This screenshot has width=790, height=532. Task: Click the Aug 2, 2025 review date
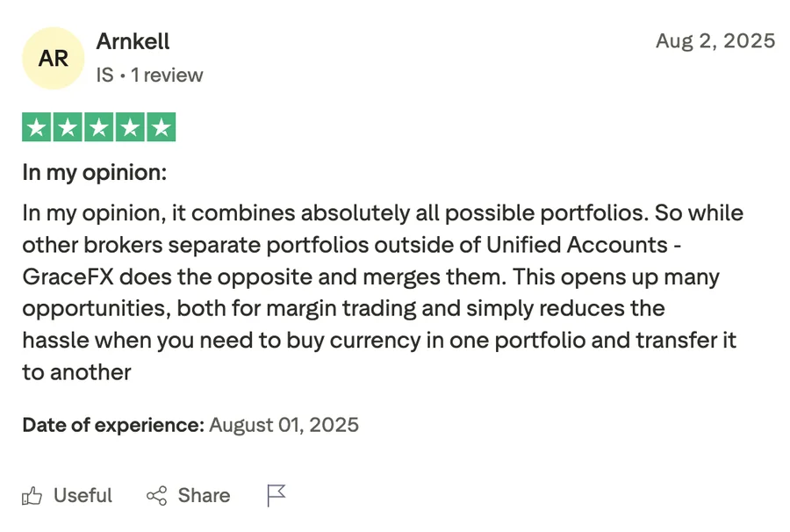tap(715, 41)
